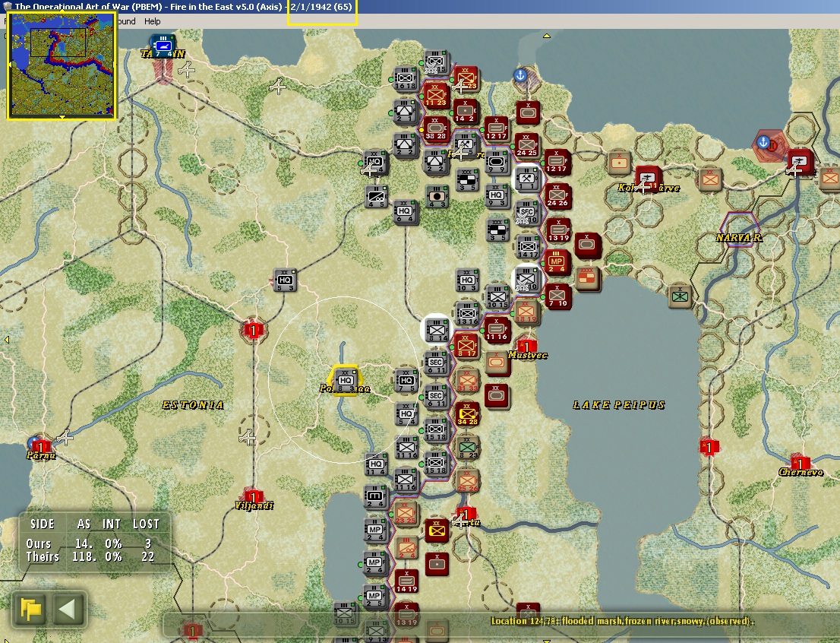Click the Mustvee objective flag
The image size is (840, 643).
point(527,347)
